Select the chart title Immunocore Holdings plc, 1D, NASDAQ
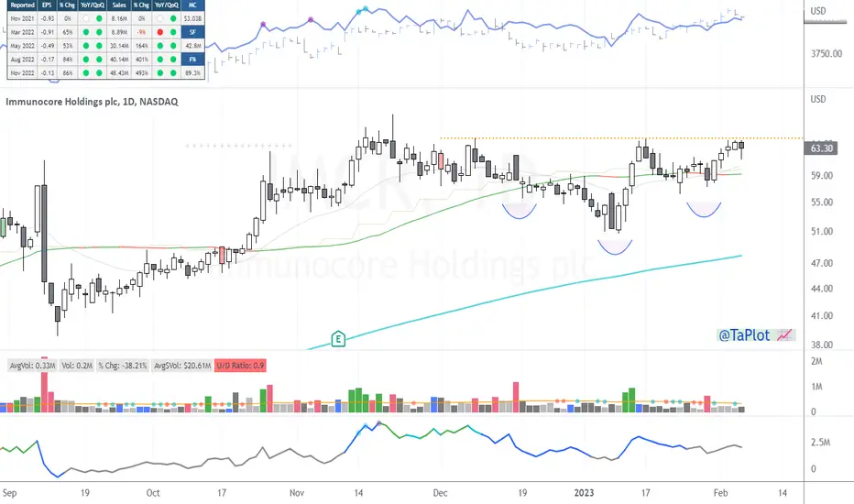The image size is (854, 504). pos(92,102)
